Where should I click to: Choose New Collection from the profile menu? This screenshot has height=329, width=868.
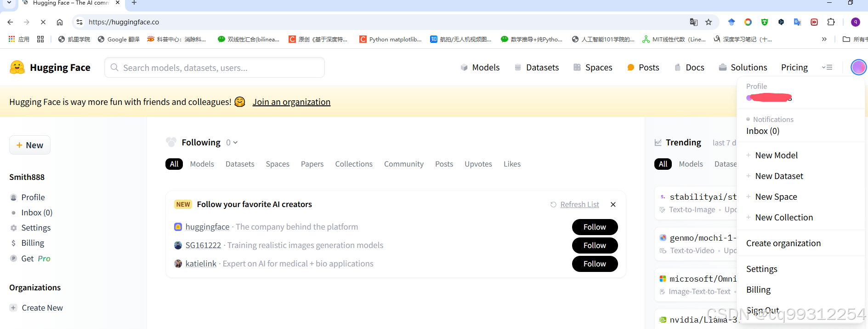point(784,218)
